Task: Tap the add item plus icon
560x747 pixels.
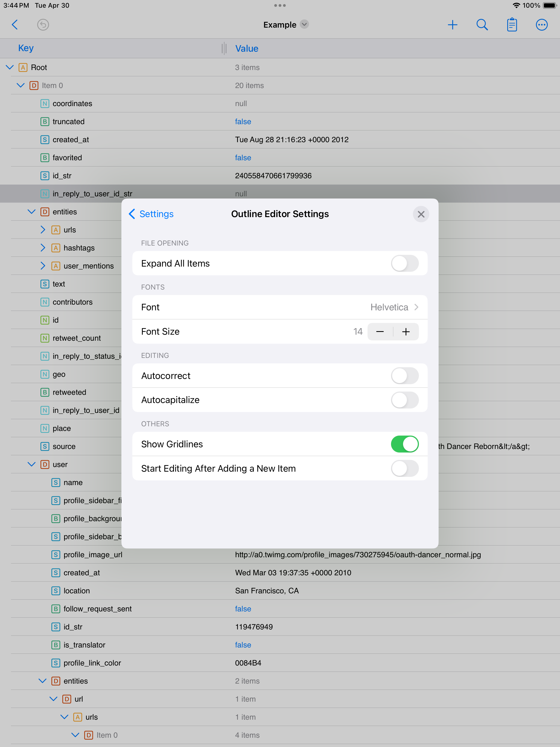Action: 452,25
